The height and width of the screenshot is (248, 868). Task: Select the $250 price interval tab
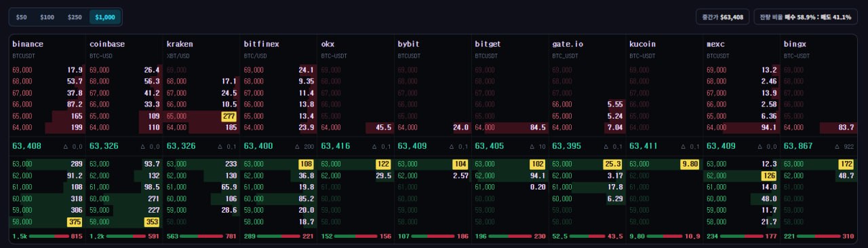pyautogui.click(x=75, y=17)
